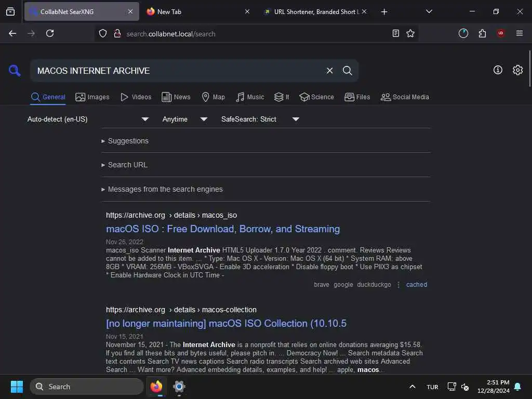This screenshot has width=532, height=399.
Task: Go back with the browser back arrow
Action: tap(12, 33)
